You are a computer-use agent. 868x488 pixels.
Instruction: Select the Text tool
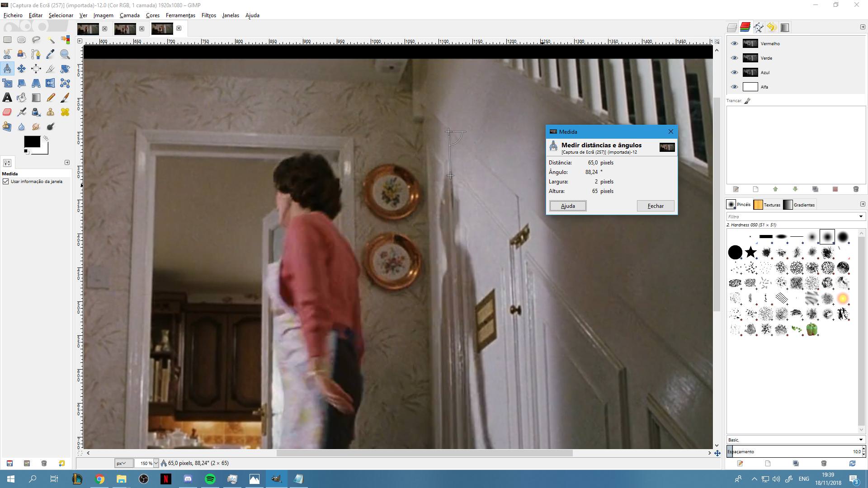pyautogui.click(x=7, y=98)
